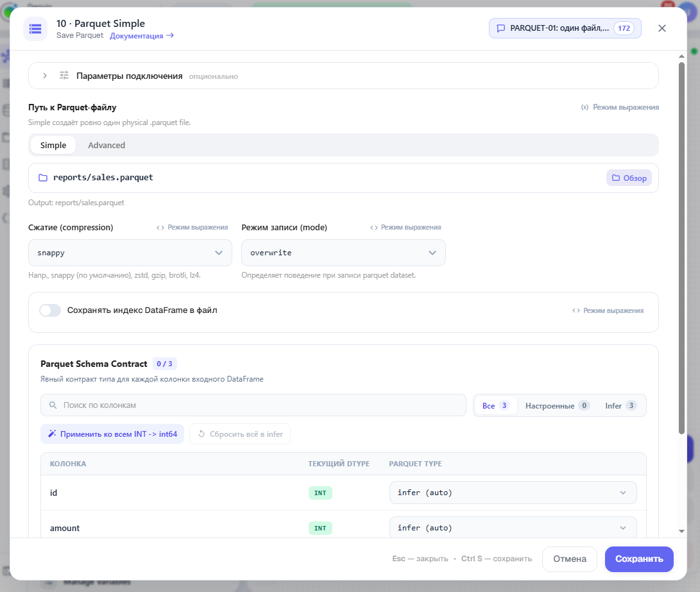Open the PARQUET-01 comment thread chip
Image resolution: width=700 pixels, height=592 pixels.
[565, 28]
